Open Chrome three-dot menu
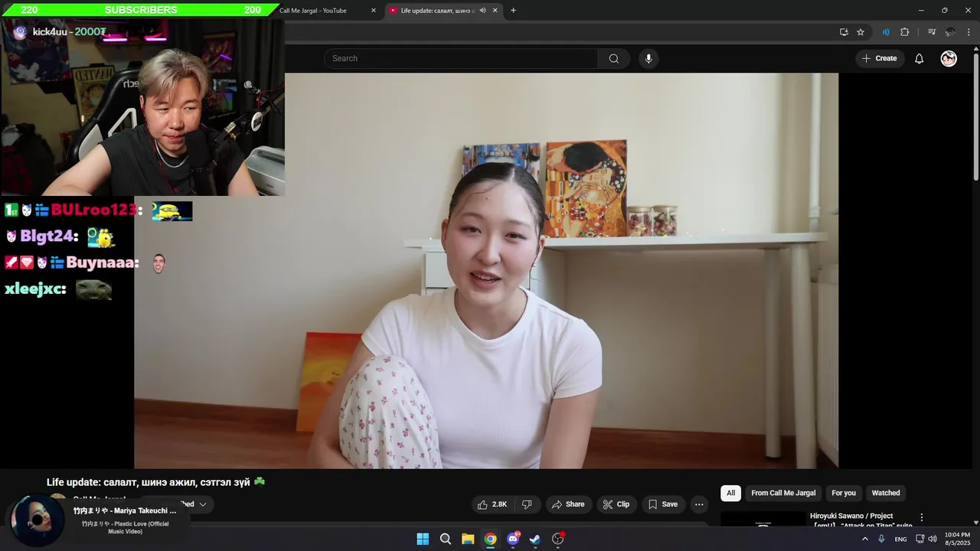This screenshot has height=551, width=980. [969, 32]
